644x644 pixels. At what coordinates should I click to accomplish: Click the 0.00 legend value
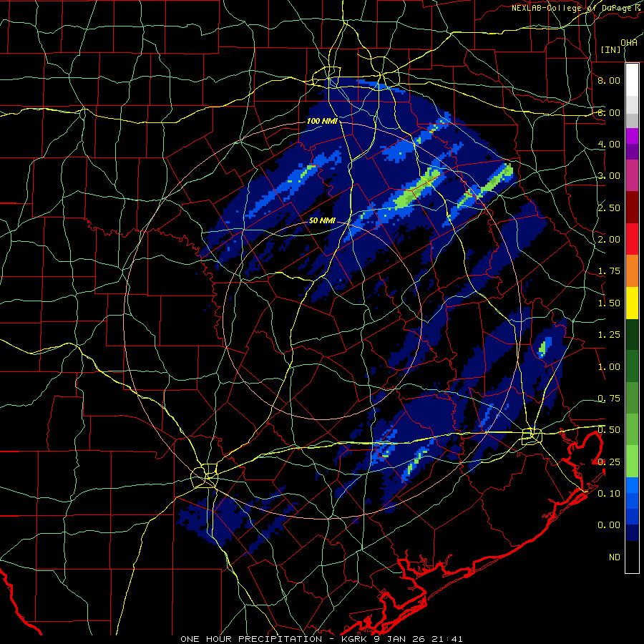[x=609, y=525]
